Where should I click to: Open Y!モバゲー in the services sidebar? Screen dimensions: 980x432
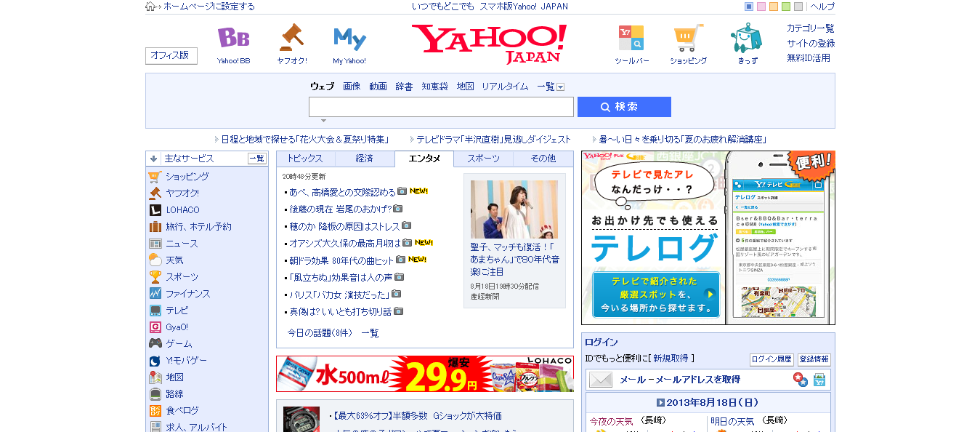pyautogui.click(x=186, y=361)
